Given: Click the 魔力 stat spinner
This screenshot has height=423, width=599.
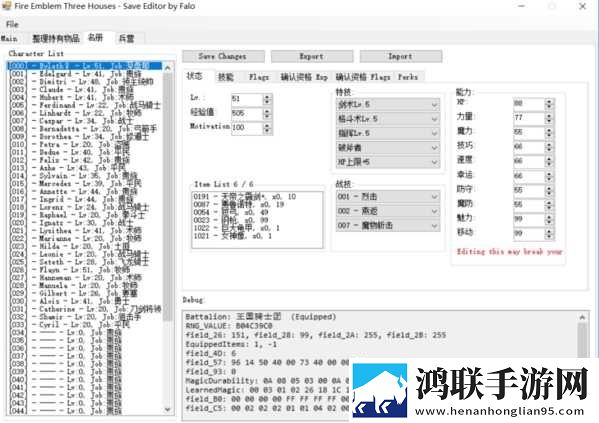Looking at the screenshot, I should coord(549,132).
